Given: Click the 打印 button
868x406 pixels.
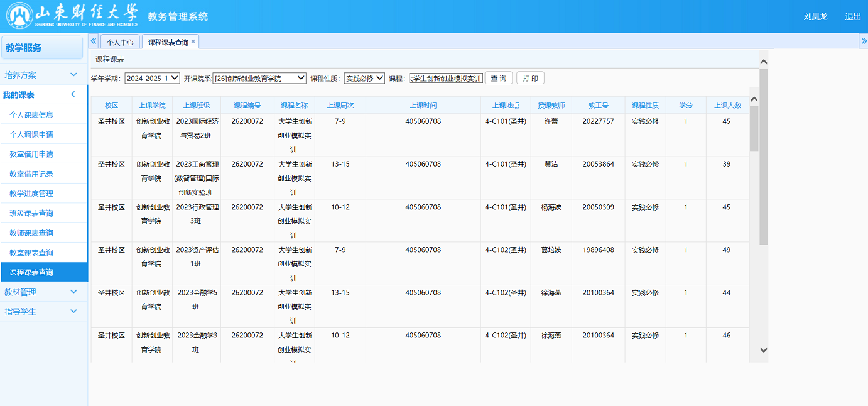Looking at the screenshot, I should (530, 79).
